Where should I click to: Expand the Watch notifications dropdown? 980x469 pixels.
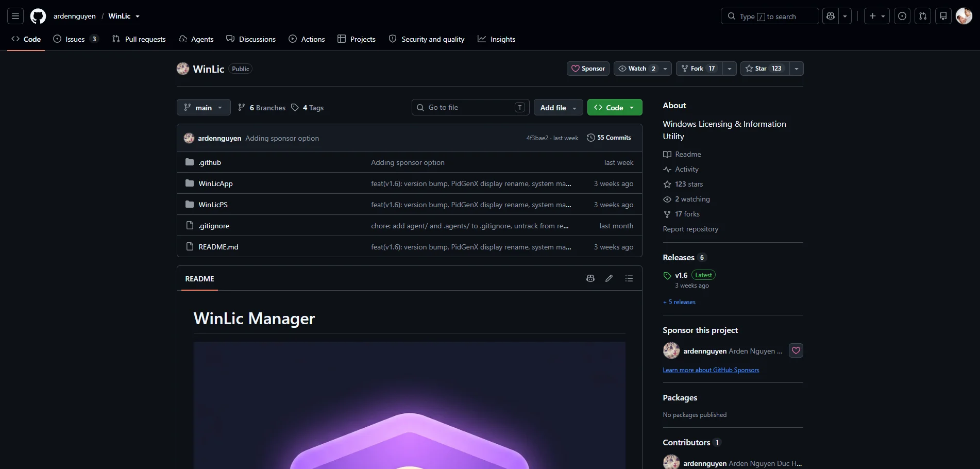643,69
